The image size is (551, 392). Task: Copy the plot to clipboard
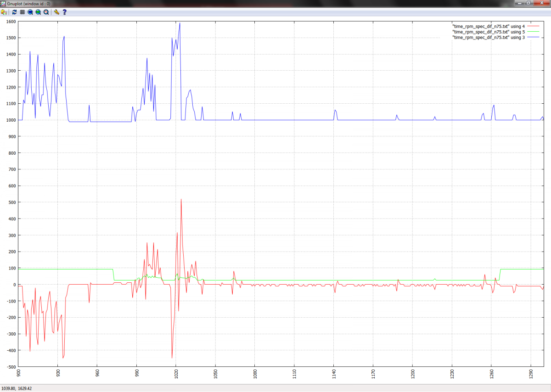(x=4, y=12)
